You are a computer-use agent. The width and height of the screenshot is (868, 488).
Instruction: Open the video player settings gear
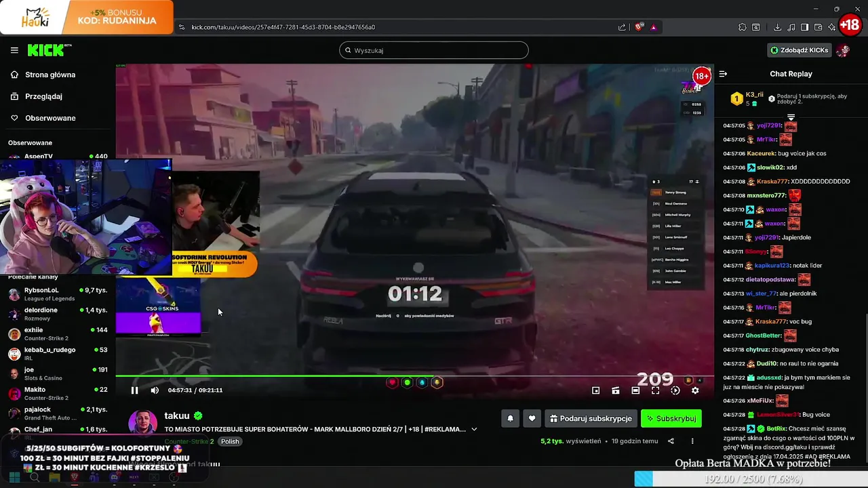tap(695, 390)
